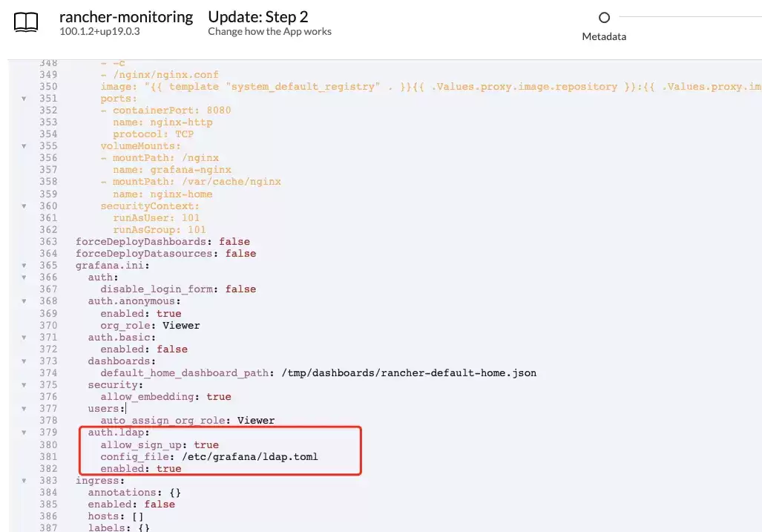
Task: Click line number 382 in the gutter
Action: [x=48, y=468]
